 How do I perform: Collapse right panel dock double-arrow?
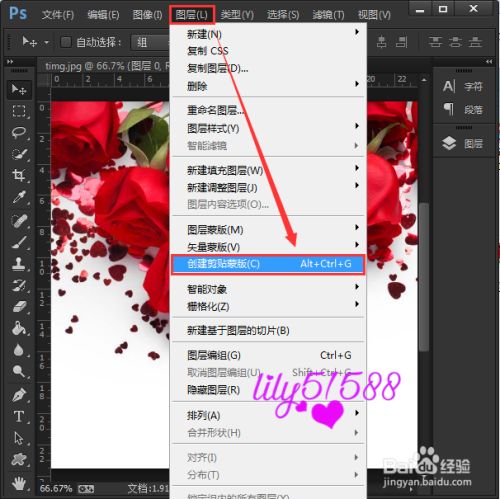coord(489,61)
